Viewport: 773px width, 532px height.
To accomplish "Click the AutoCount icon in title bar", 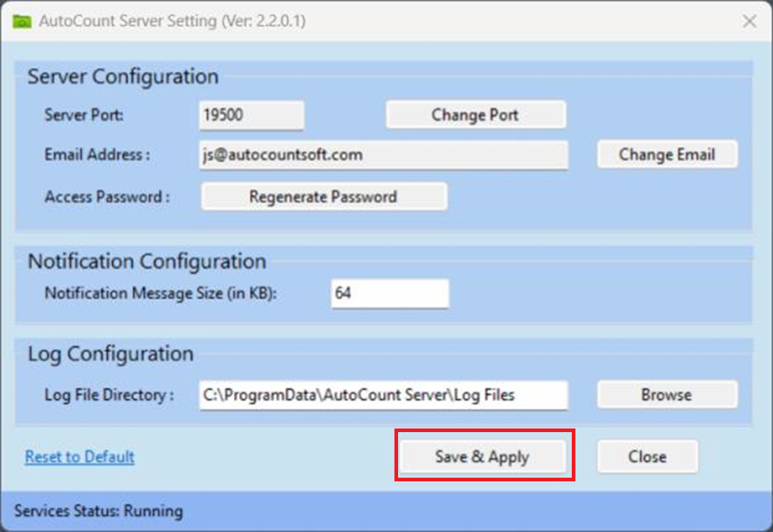I will coord(21,22).
